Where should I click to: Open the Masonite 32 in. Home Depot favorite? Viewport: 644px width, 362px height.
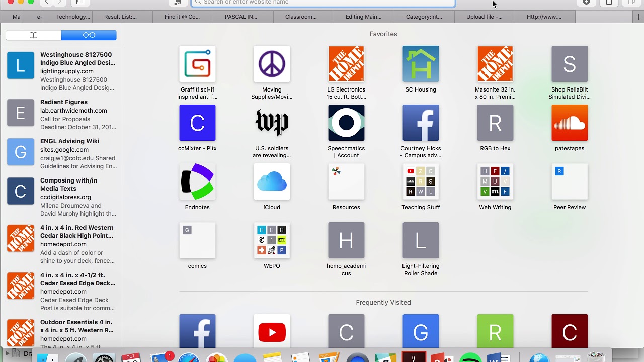tap(495, 64)
